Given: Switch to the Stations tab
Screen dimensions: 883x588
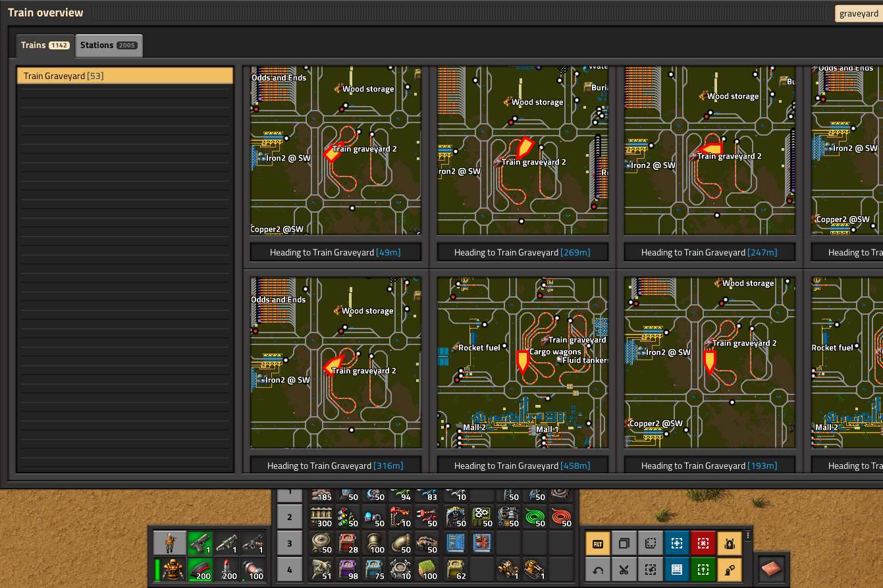Looking at the screenshot, I should (x=109, y=45).
